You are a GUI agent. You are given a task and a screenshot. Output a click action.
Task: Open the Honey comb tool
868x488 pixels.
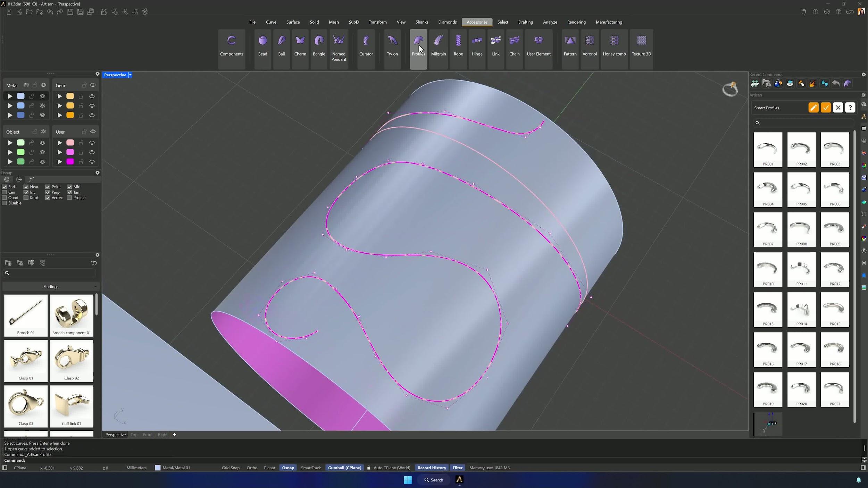(614, 49)
